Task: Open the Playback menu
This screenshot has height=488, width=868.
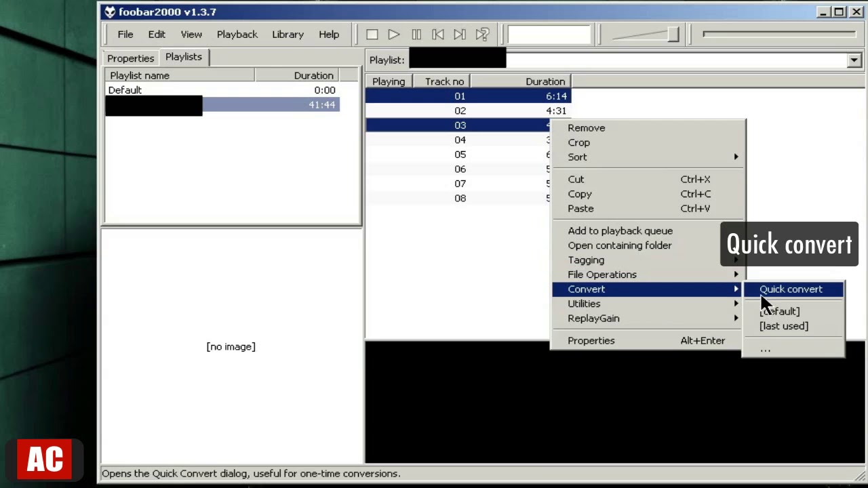Action: [237, 35]
